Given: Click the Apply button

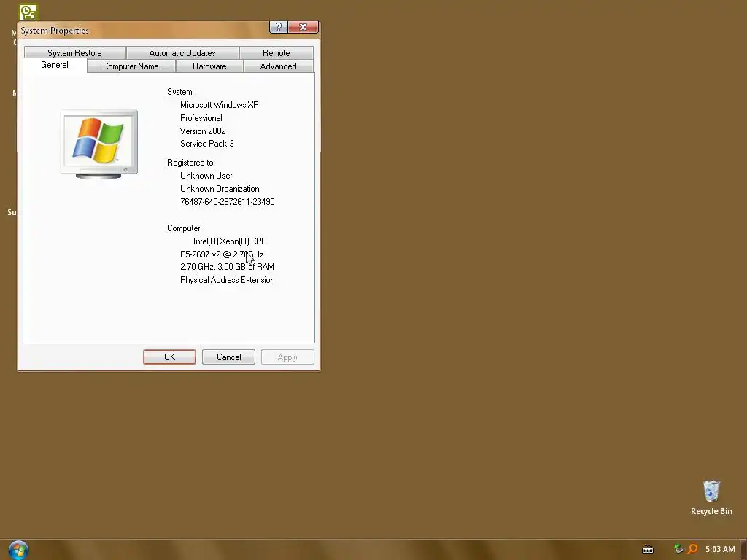Looking at the screenshot, I should click(287, 357).
